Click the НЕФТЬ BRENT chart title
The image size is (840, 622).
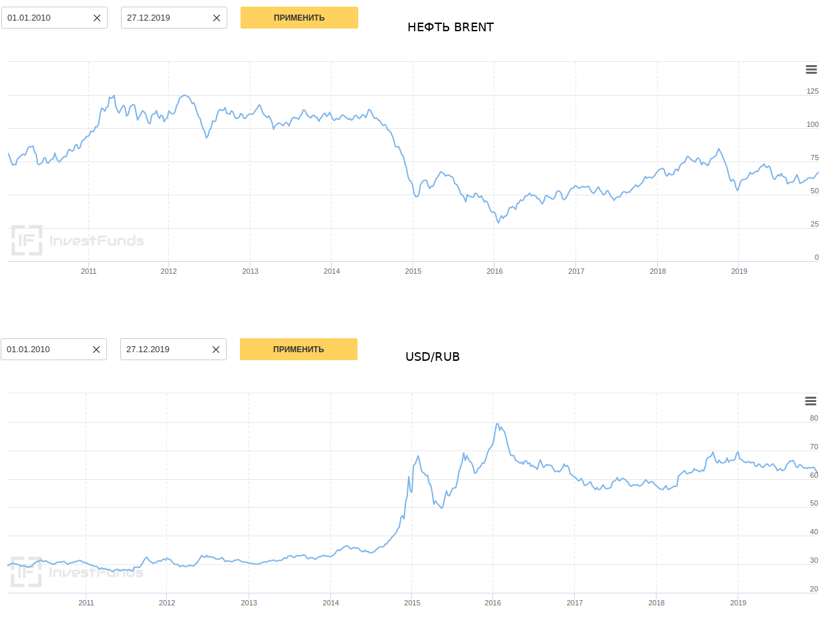coord(451,27)
